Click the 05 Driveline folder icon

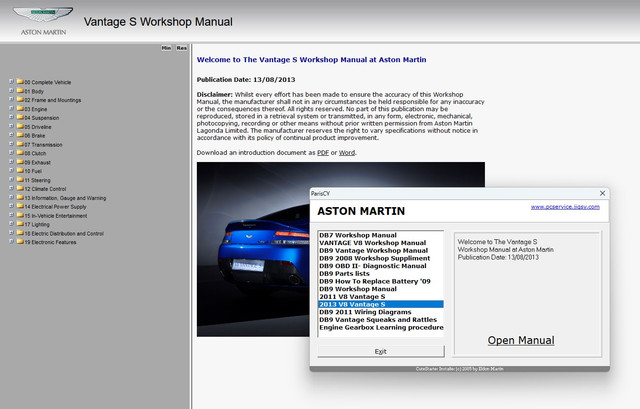pos(20,127)
